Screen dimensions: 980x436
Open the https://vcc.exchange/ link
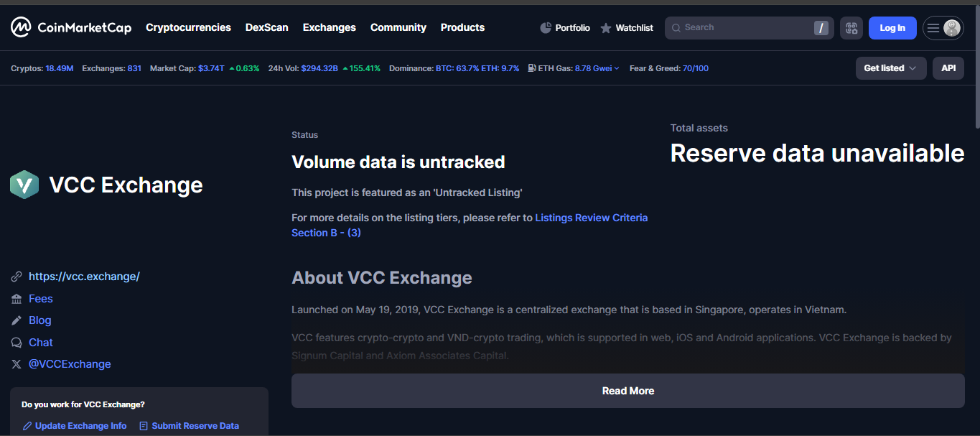pos(84,277)
